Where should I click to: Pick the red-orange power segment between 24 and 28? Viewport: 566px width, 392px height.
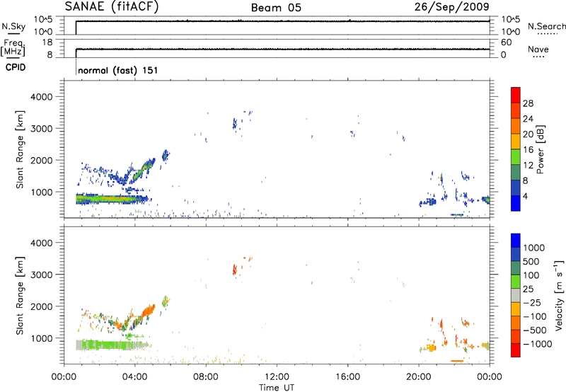click(516, 110)
